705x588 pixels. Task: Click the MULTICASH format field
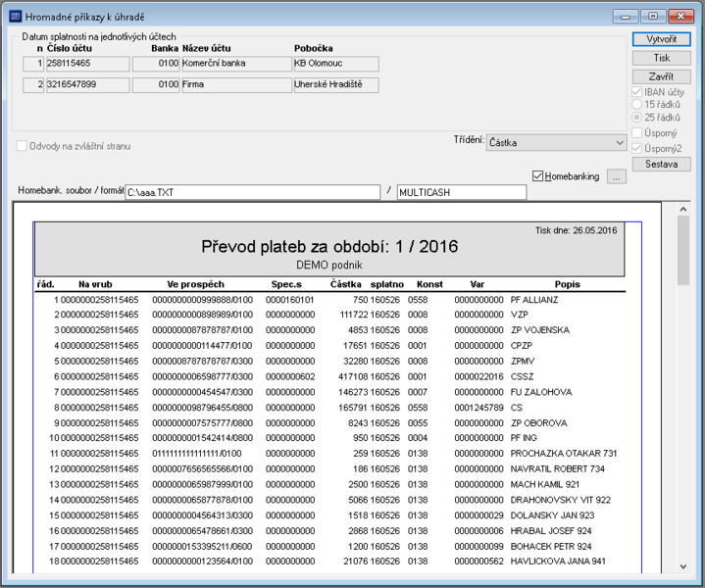(462, 192)
